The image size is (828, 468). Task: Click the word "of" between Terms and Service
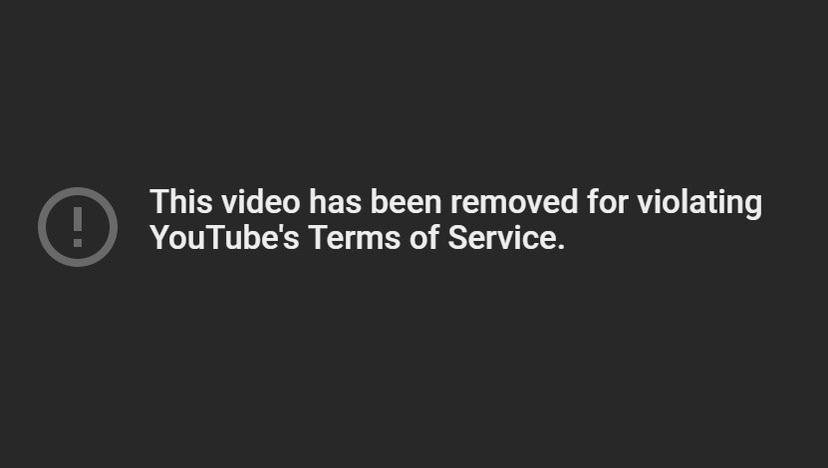coord(424,237)
